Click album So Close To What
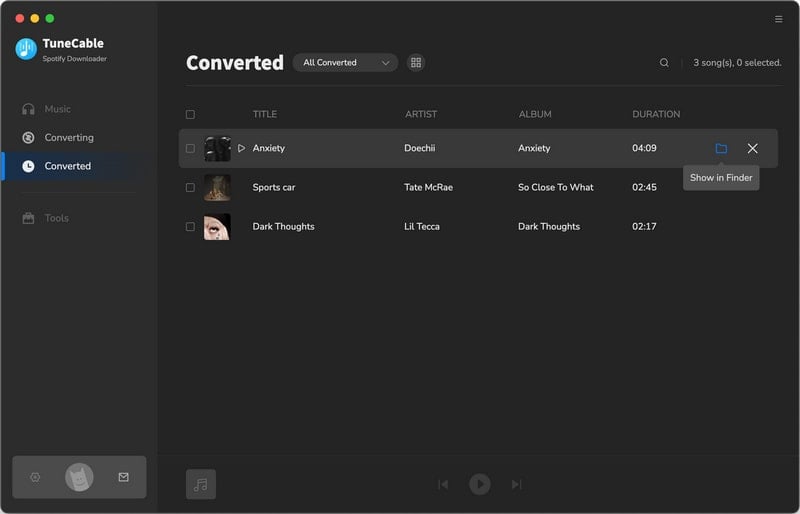 [556, 187]
